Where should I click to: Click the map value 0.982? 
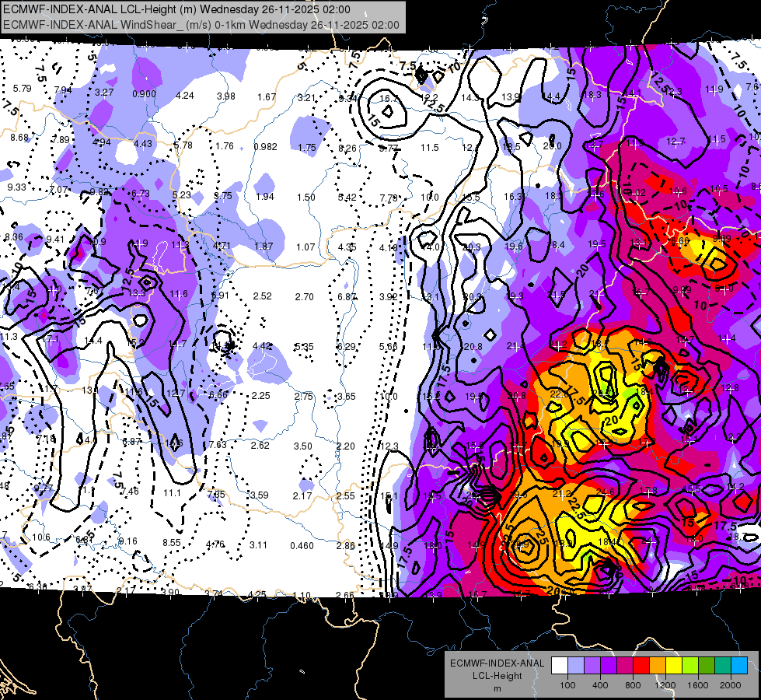tap(265, 147)
